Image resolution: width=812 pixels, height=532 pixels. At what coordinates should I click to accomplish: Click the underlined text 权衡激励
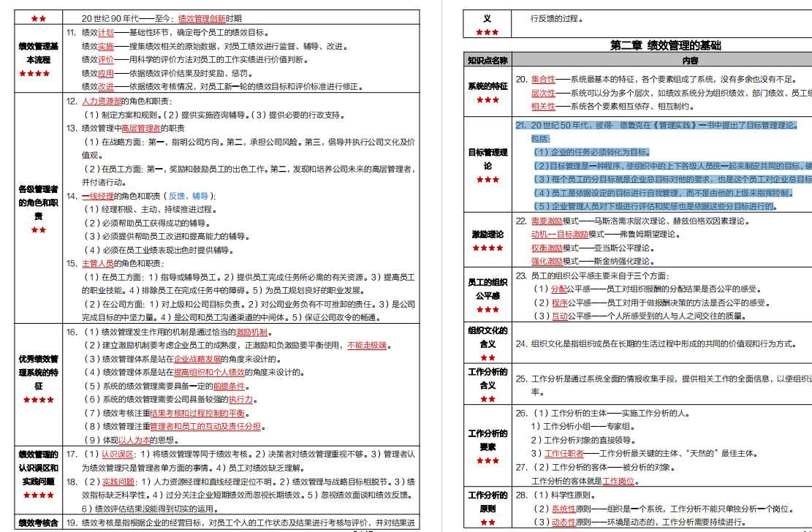coord(547,248)
